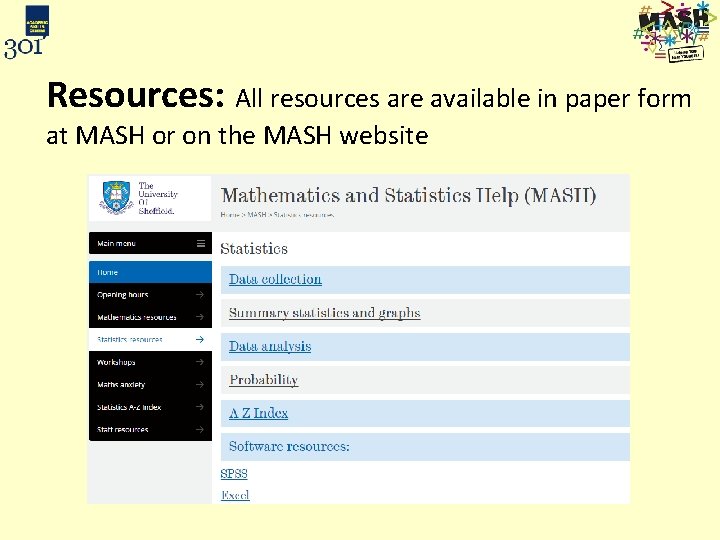Screen dimensions: 720x540
Task: Open Statistics A-Z index in sidebar
Action: pos(150,407)
